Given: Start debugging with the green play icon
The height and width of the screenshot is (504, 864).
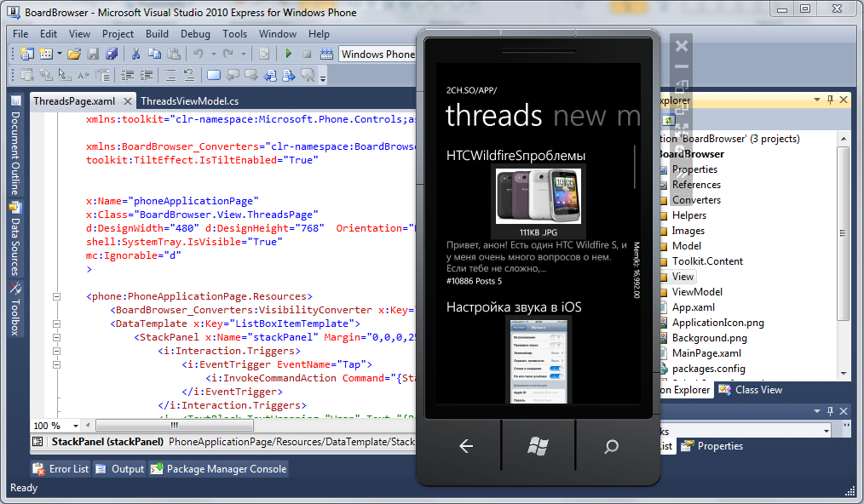Looking at the screenshot, I should (289, 54).
